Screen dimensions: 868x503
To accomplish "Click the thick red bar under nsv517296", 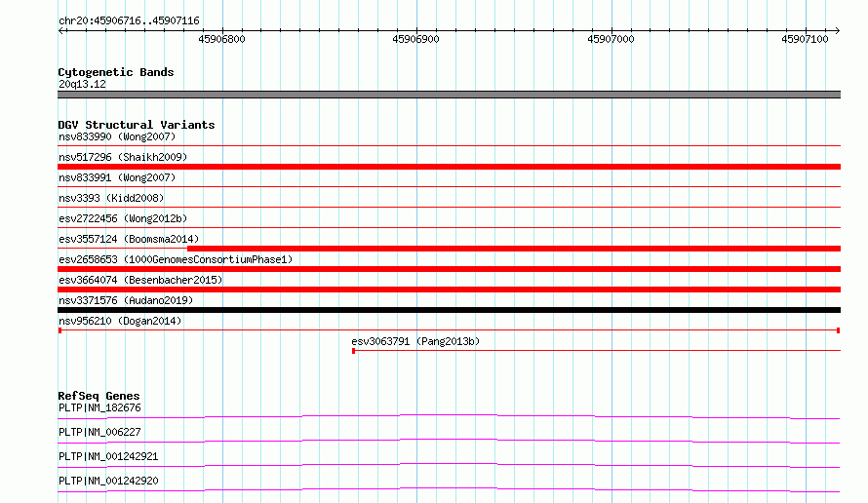I will (x=449, y=167).
